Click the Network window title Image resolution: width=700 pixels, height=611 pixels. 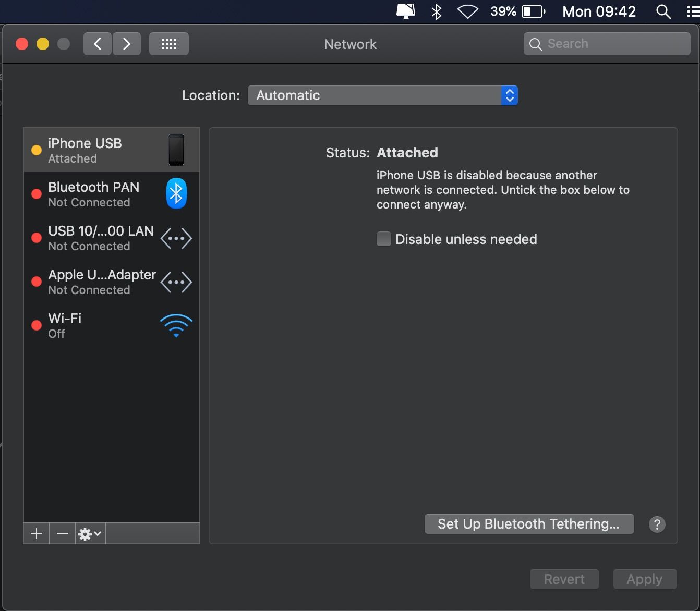tap(351, 44)
